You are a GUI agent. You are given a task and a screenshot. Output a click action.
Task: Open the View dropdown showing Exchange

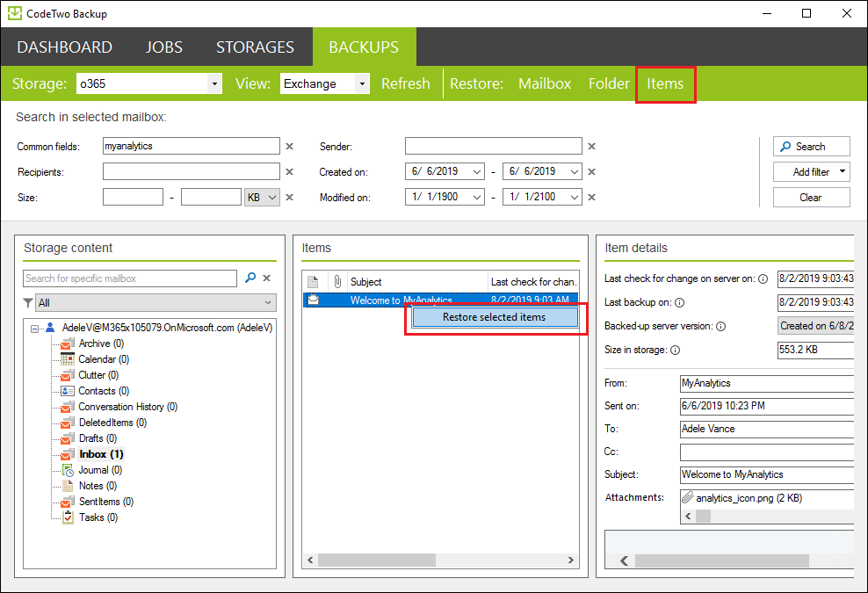click(362, 84)
